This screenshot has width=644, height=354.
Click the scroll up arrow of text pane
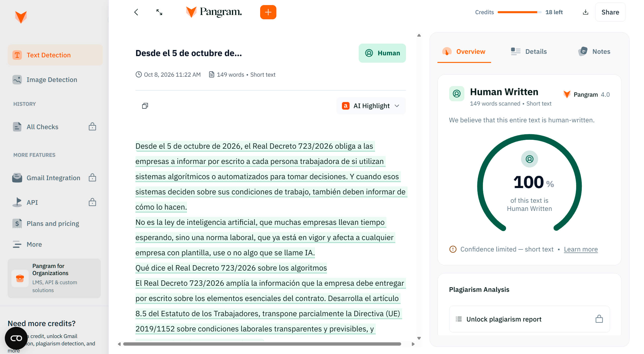click(x=419, y=35)
